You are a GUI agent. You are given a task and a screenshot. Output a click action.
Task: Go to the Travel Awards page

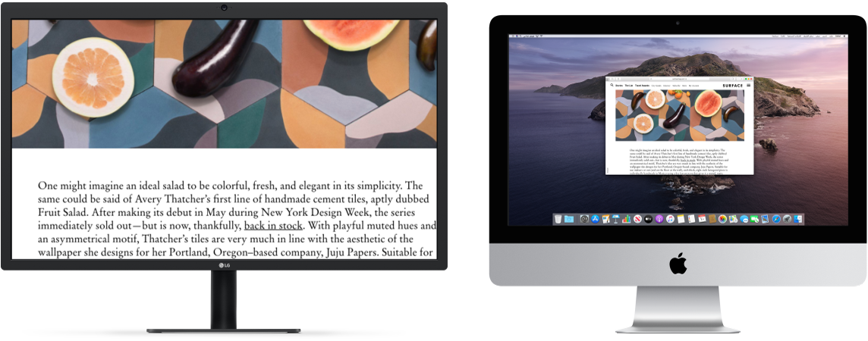click(642, 86)
